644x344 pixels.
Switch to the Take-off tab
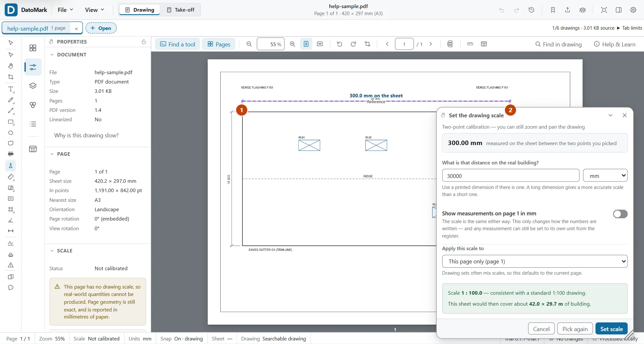[181, 10]
